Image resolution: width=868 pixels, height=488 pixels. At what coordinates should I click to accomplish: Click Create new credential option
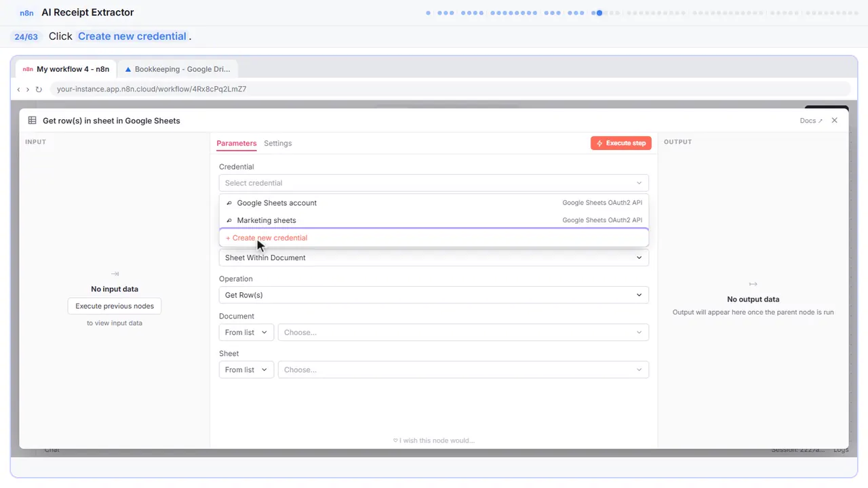click(x=434, y=238)
